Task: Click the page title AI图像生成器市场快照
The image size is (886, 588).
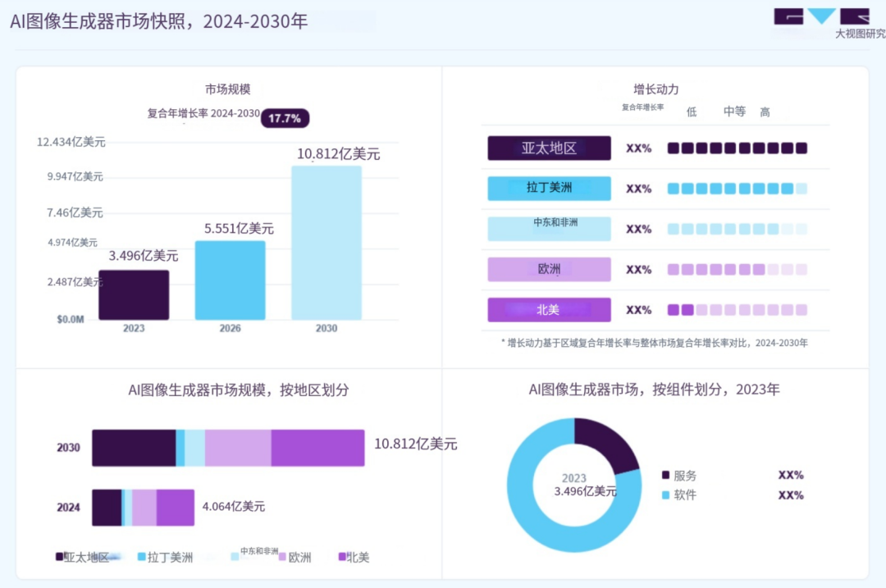Action: pyautogui.click(x=159, y=21)
